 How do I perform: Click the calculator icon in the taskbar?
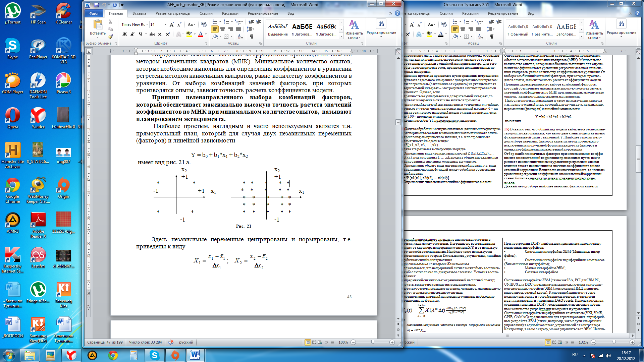[x=133, y=355]
